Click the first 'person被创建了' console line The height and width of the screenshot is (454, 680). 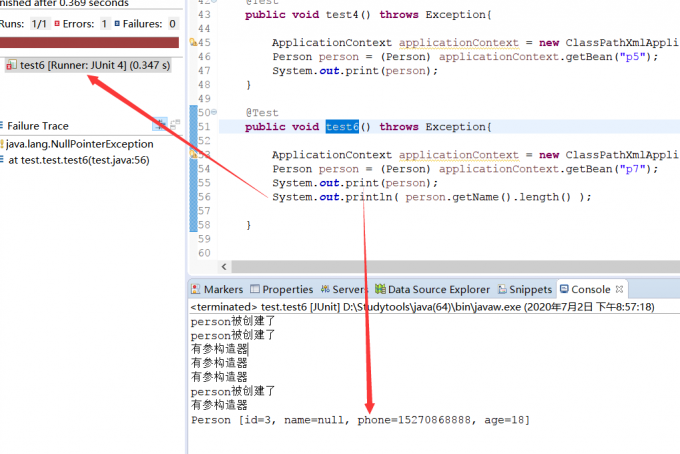[x=233, y=321]
